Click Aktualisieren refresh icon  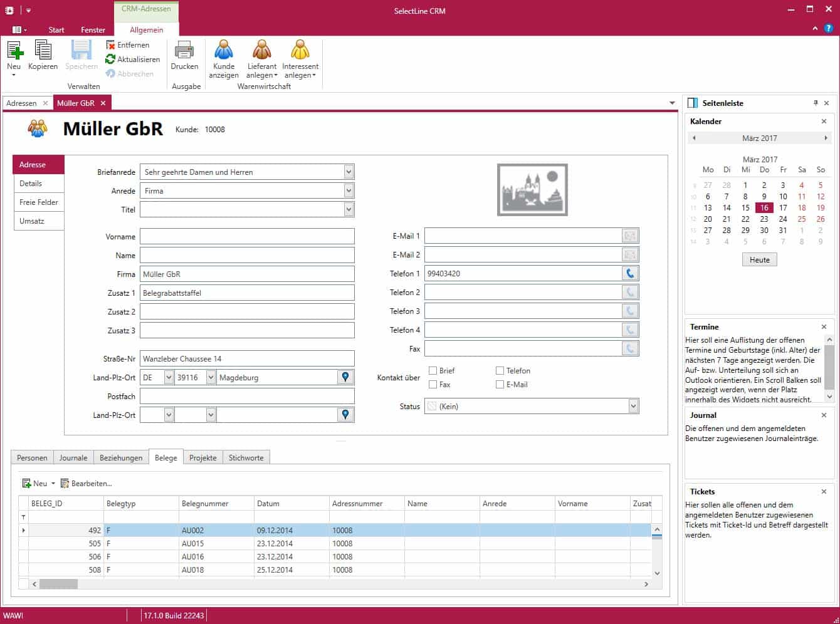pos(110,59)
